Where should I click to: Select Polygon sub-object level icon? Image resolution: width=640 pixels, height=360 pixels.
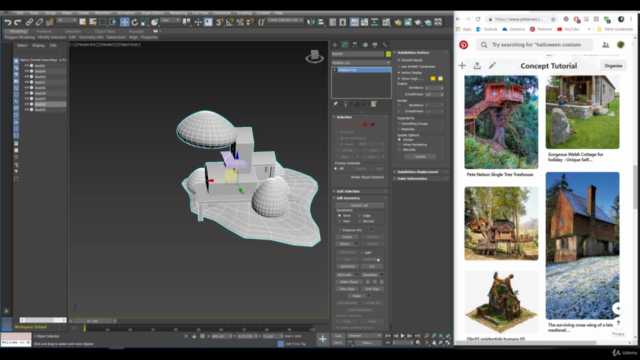click(x=365, y=124)
